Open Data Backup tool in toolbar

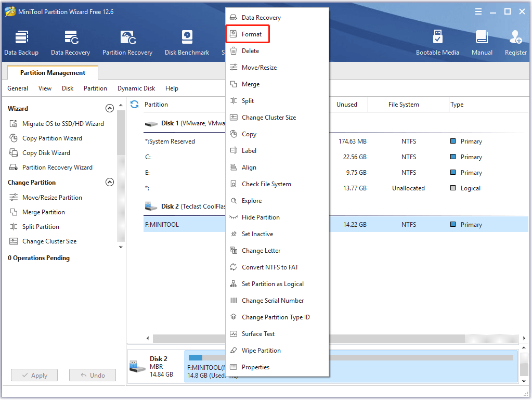point(21,43)
